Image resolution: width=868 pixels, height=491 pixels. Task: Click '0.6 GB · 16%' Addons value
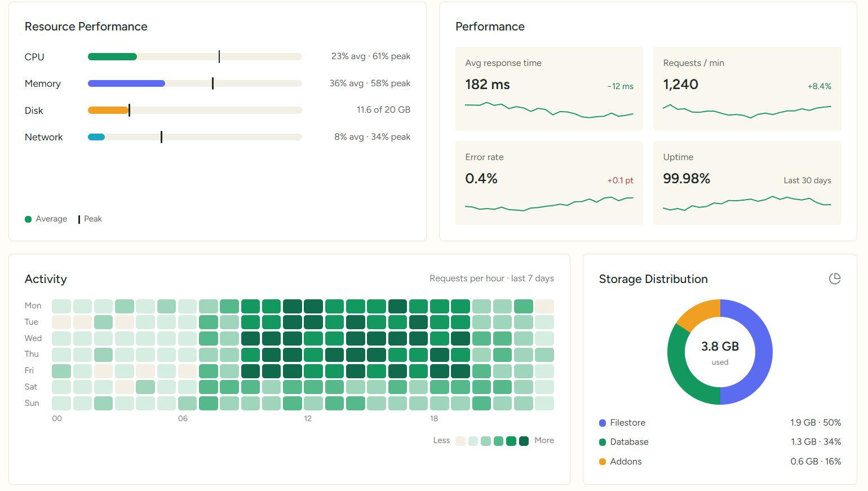(x=816, y=462)
